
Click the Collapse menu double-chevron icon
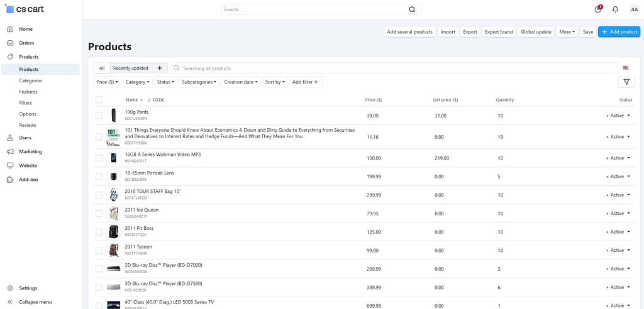pos(10,302)
